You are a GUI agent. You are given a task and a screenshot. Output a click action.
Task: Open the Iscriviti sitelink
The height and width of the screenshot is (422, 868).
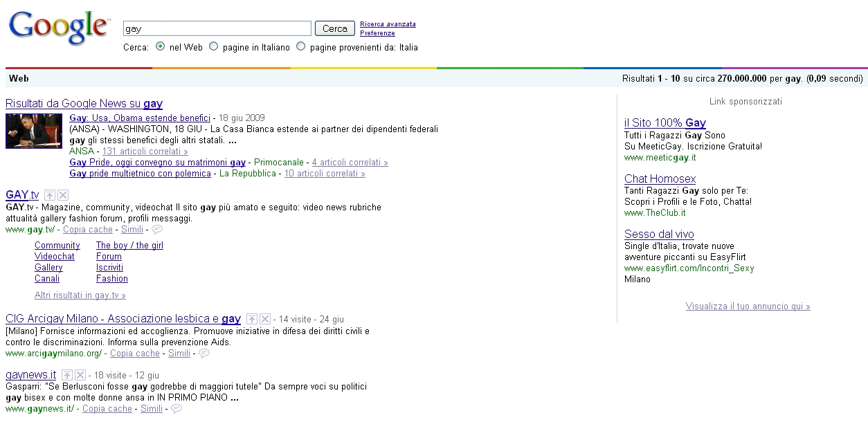click(109, 268)
